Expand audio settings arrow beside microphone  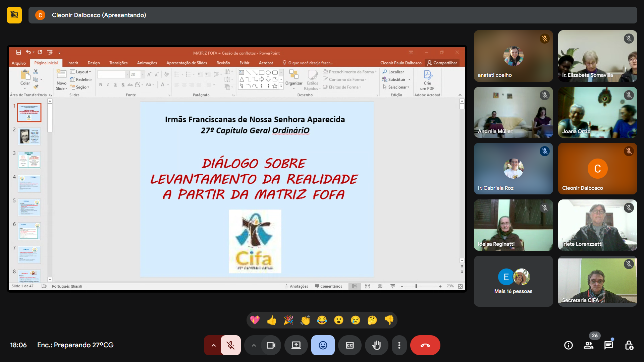point(213,345)
